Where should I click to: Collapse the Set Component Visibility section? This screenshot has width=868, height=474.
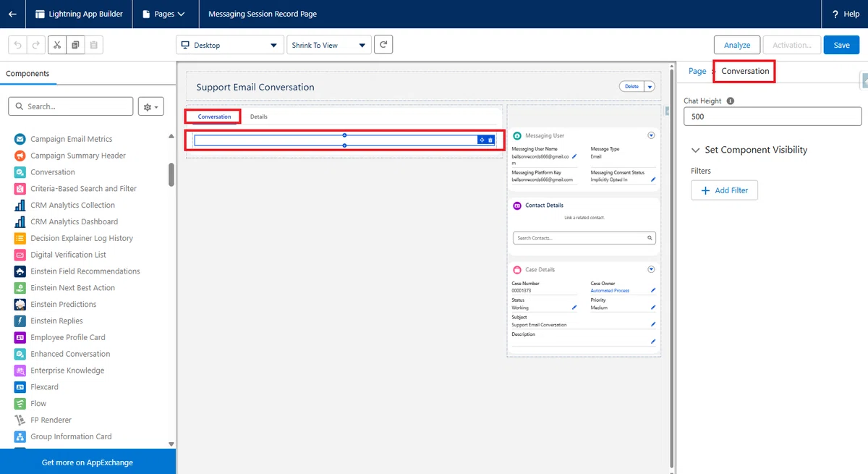pyautogui.click(x=696, y=150)
